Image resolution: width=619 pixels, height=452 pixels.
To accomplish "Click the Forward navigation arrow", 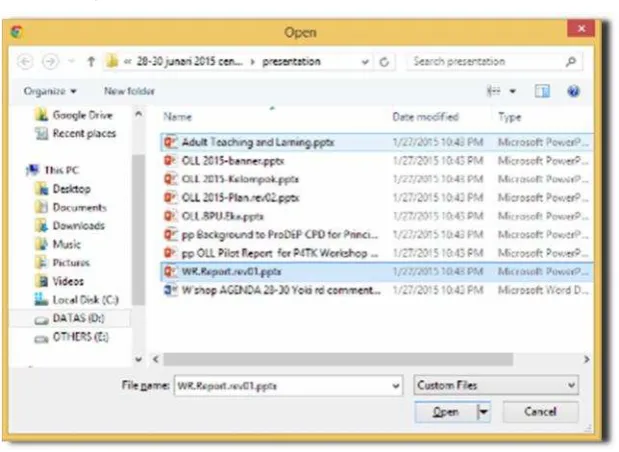I will (x=50, y=62).
